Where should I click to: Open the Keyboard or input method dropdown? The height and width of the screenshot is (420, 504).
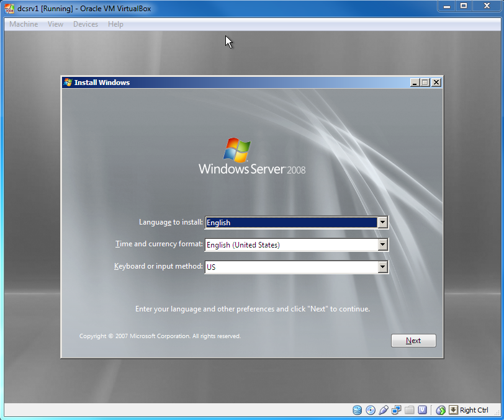[383, 267]
